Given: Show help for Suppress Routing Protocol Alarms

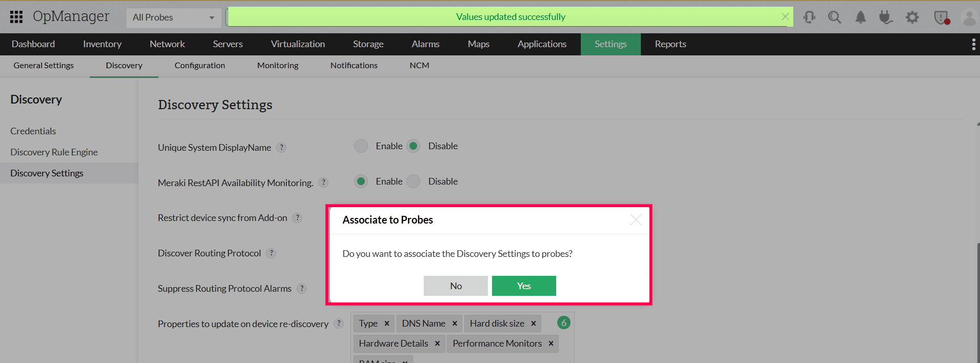Looking at the screenshot, I should 302,289.
